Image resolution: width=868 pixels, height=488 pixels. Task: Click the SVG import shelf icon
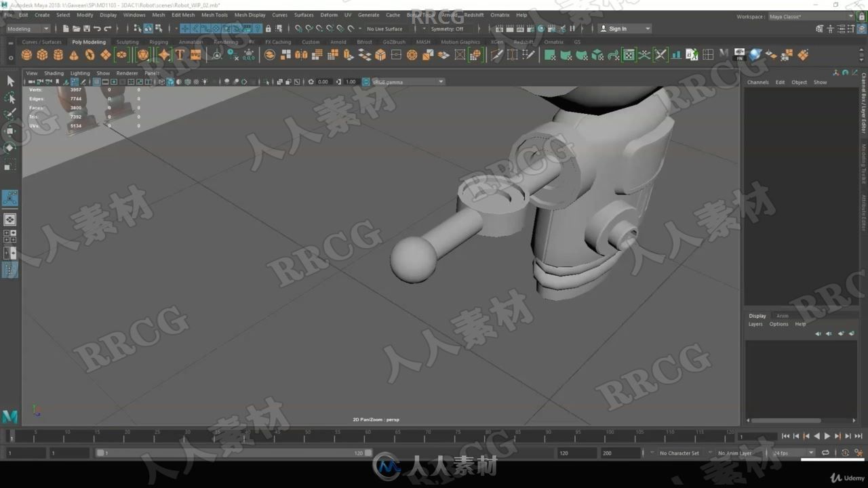(x=195, y=55)
